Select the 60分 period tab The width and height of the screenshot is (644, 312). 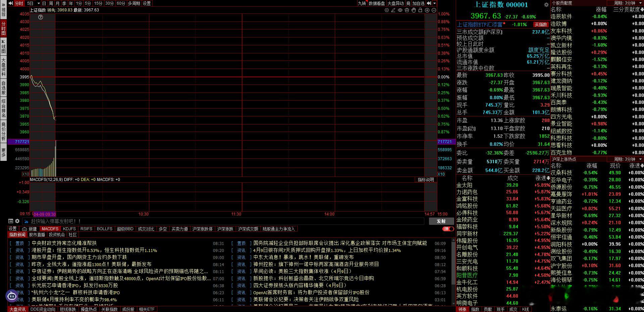click(x=121, y=3)
